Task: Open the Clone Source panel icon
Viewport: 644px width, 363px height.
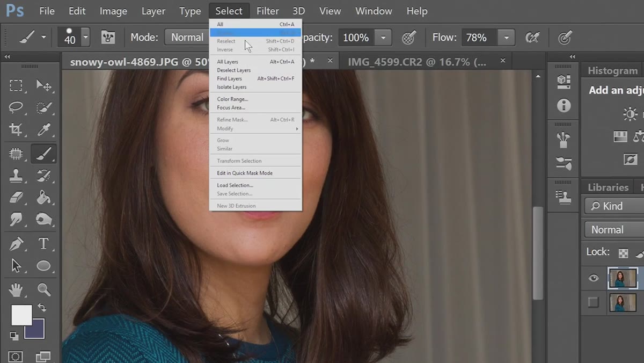Action: (x=563, y=197)
